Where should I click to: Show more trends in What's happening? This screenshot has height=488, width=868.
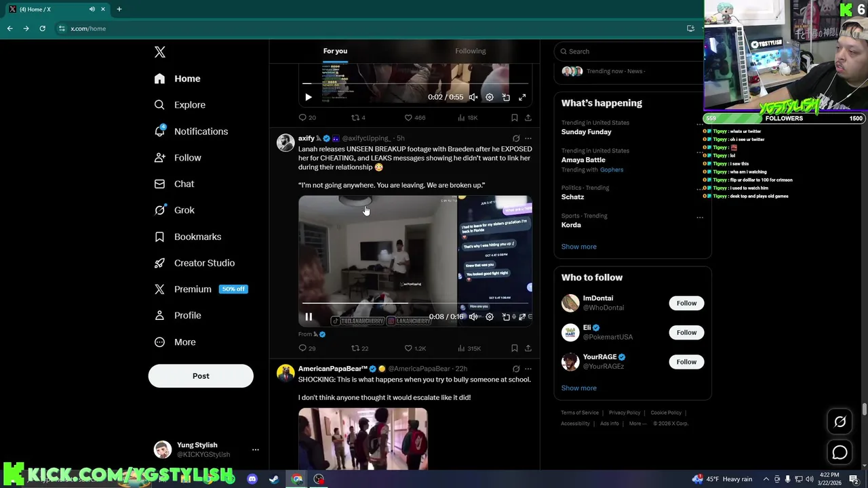[578, 247]
